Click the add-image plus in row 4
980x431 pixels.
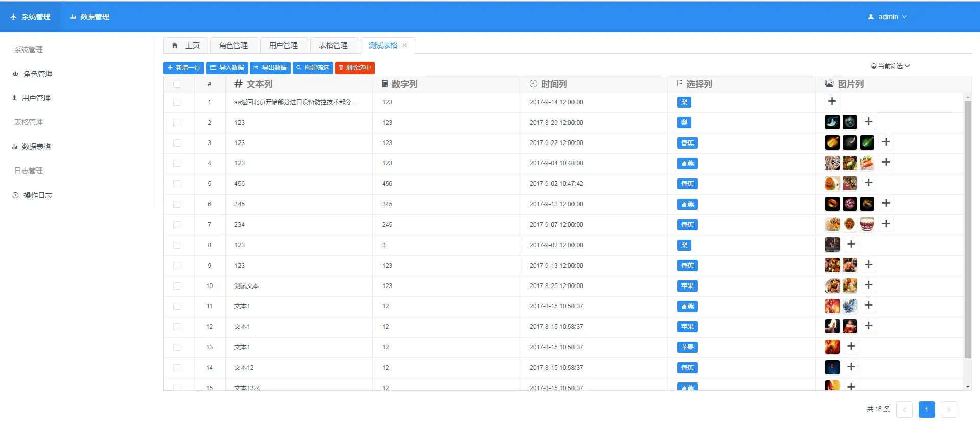[886, 162]
